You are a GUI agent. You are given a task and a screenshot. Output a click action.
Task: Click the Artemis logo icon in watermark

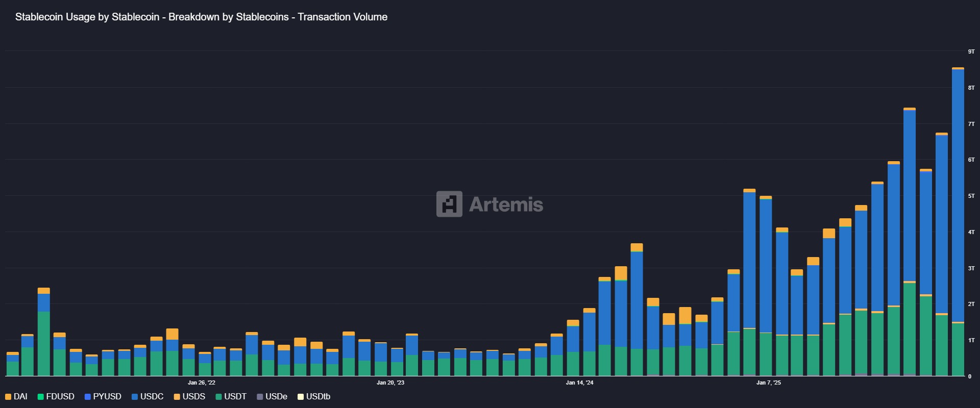tap(449, 204)
